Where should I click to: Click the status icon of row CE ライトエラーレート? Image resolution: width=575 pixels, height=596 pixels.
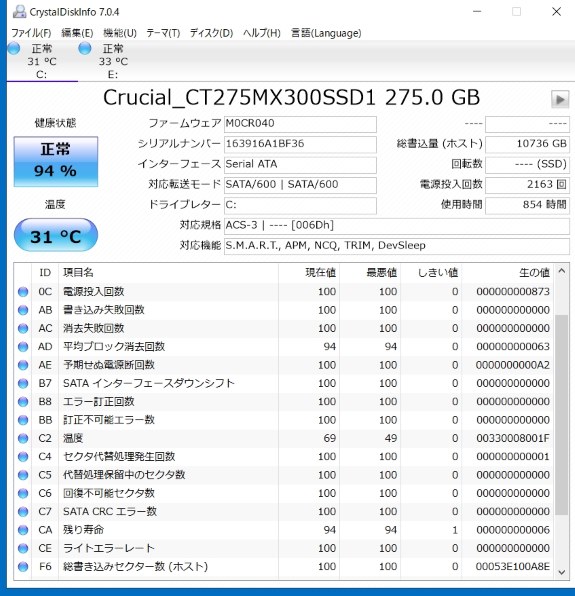(23, 548)
